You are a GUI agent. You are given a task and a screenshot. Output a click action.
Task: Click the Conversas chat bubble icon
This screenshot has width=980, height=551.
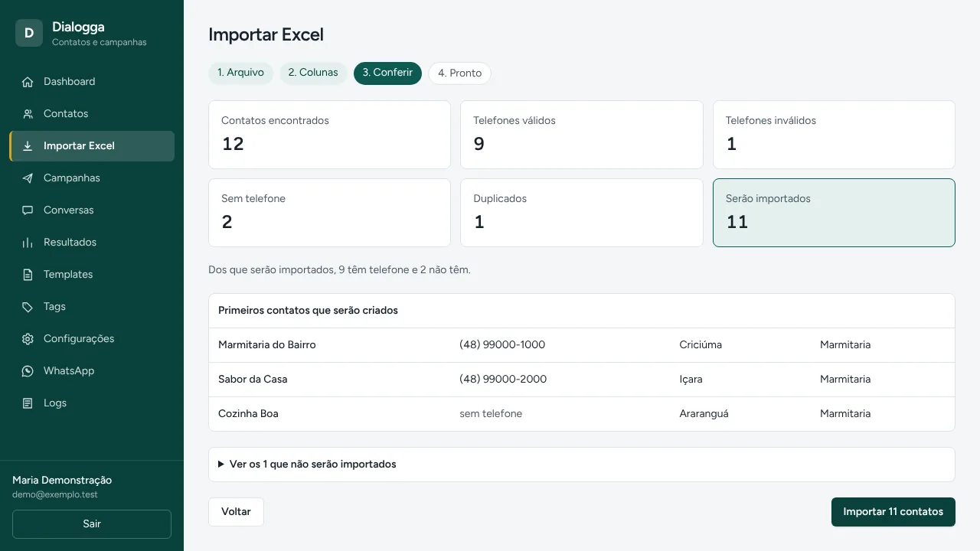pos(28,210)
